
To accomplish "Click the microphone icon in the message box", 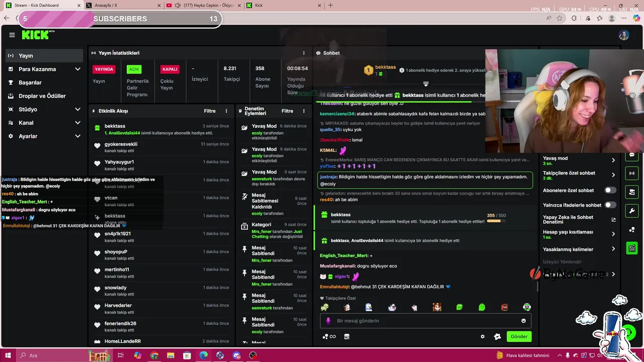I will 329,321.
